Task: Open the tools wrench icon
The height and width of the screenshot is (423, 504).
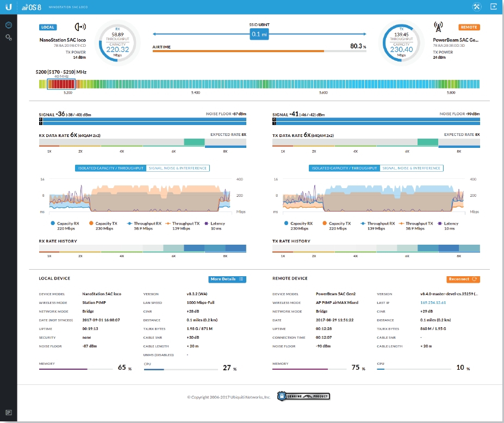Action: pyautogui.click(x=476, y=7)
